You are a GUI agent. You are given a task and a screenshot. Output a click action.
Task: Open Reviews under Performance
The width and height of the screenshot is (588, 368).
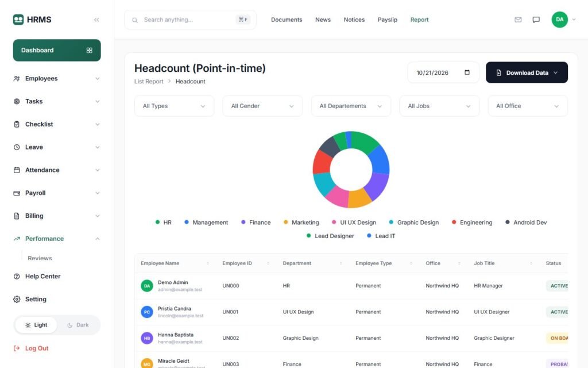click(x=40, y=258)
